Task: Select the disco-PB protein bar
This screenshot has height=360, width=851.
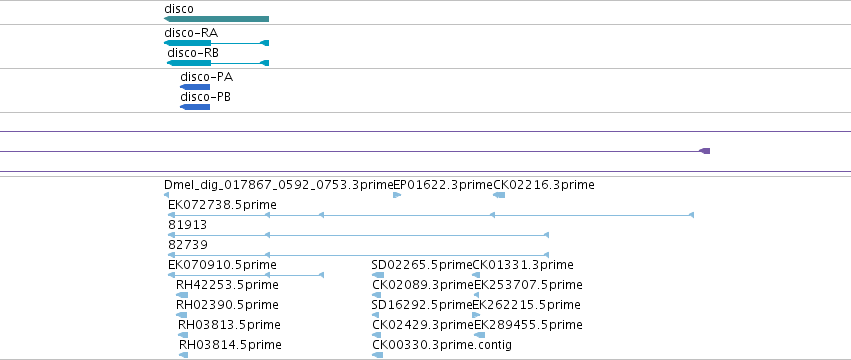Action: (195, 107)
